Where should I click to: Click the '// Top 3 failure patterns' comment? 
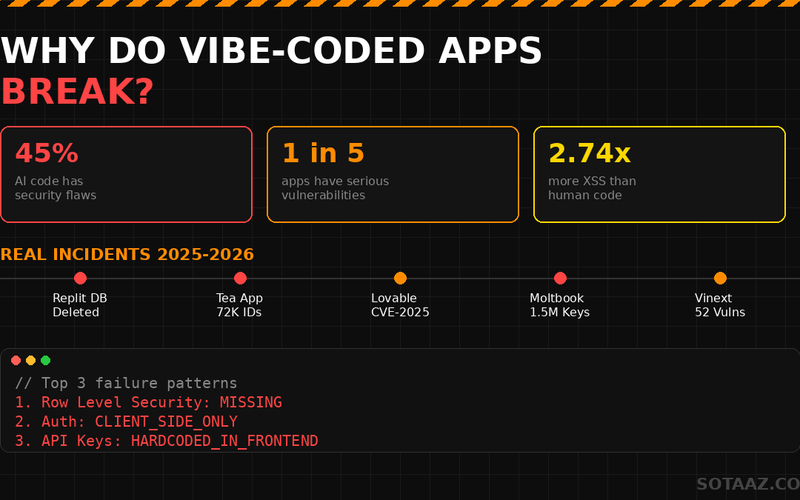pos(126,383)
